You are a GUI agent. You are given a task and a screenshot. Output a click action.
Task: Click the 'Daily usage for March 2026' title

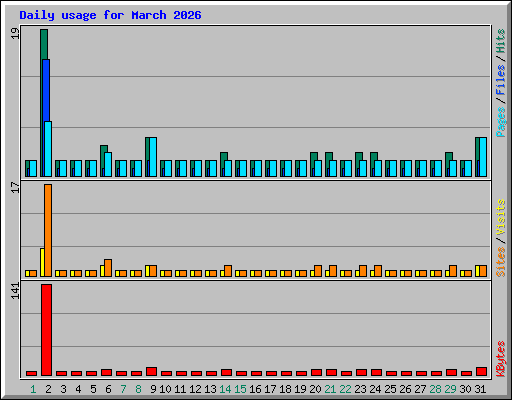click(110, 15)
